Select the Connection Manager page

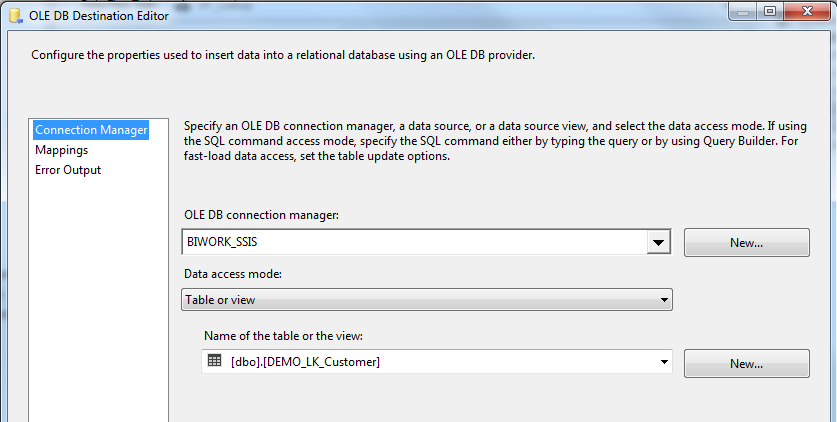tap(91, 130)
